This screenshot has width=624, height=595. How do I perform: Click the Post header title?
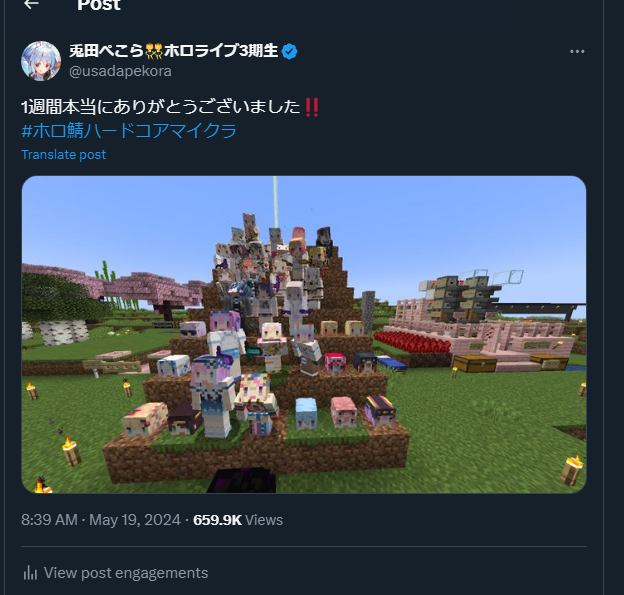[x=99, y=5]
